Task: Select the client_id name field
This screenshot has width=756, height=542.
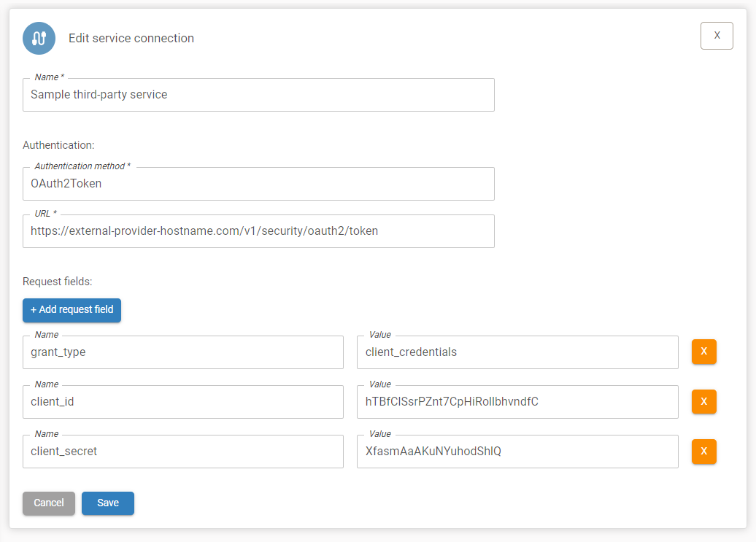Action: (x=182, y=402)
